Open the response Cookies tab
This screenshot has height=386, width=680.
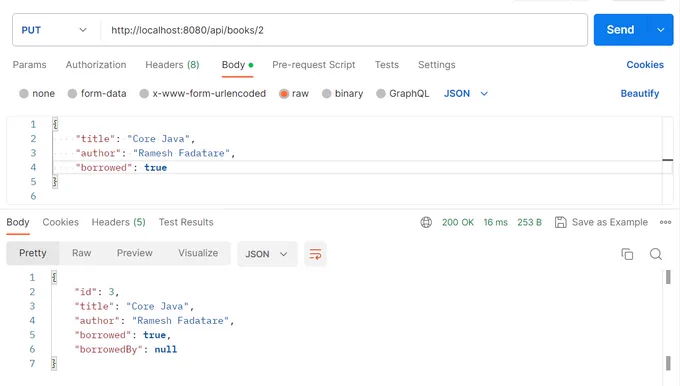tap(61, 222)
